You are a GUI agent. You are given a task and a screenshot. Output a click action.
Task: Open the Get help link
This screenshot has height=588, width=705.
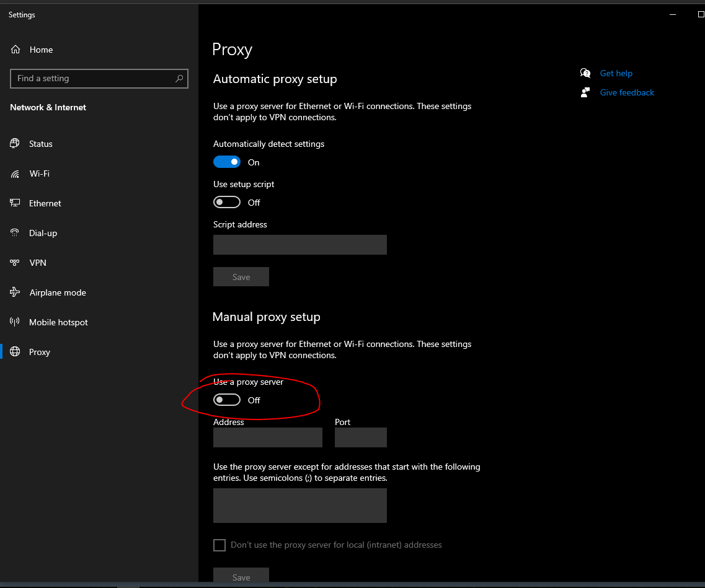point(616,73)
